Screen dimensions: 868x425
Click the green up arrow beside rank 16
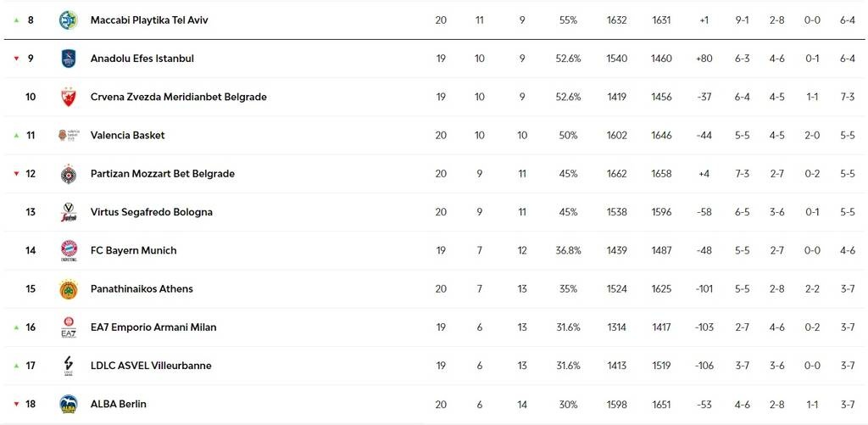tap(17, 327)
